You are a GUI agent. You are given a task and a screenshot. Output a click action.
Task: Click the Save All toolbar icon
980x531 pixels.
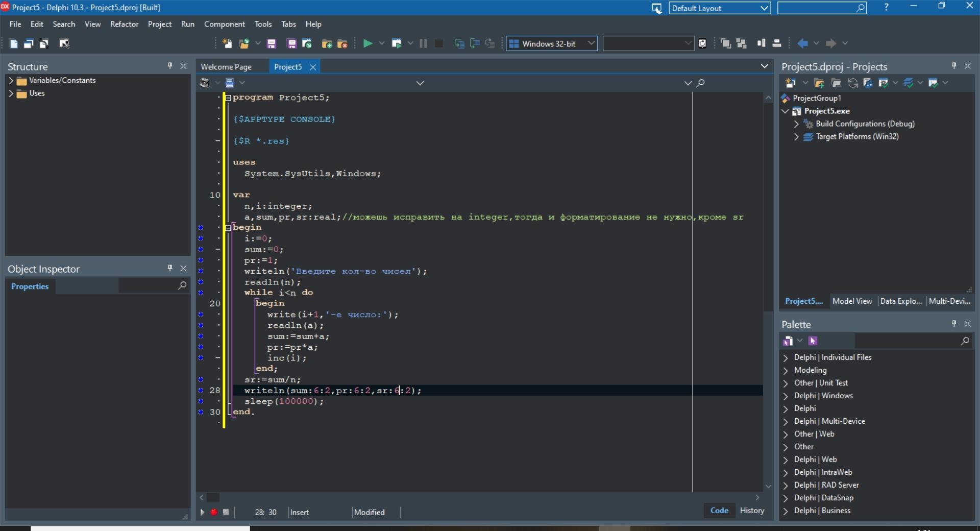coord(291,43)
